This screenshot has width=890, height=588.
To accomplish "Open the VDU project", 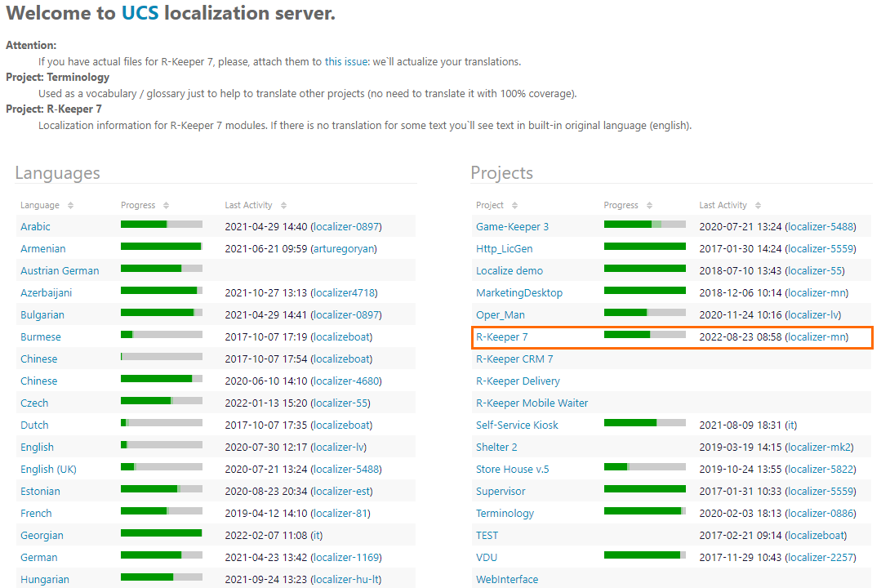I will click(x=487, y=558).
